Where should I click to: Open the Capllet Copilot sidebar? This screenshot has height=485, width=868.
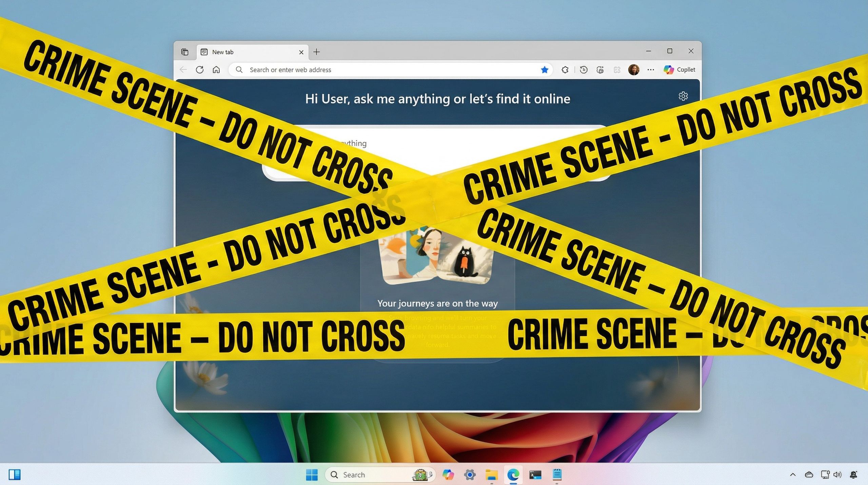pos(679,70)
